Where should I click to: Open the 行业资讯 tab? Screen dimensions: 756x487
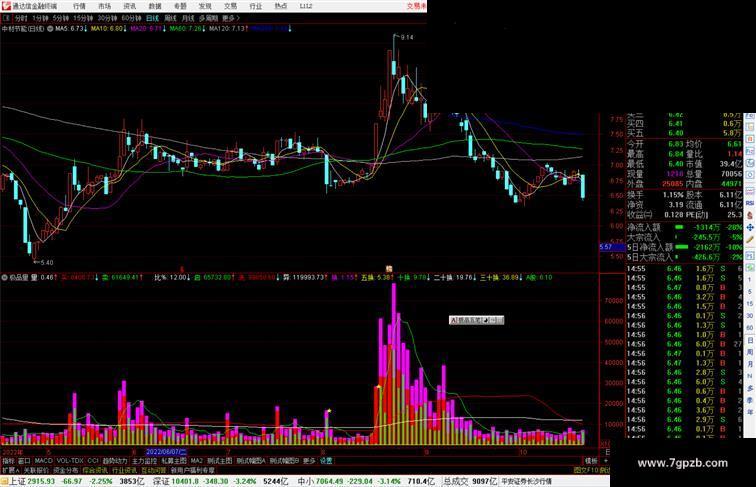click(x=124, y=470)
